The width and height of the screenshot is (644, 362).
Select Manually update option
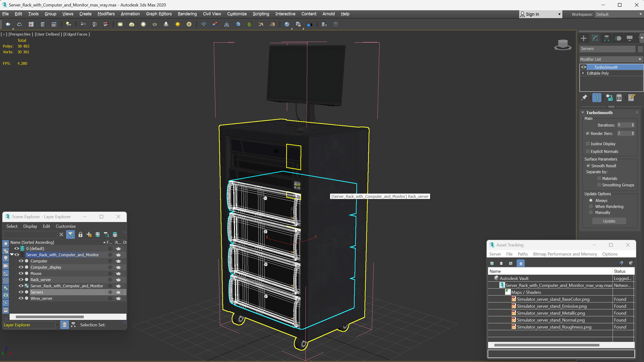[x=591, y=212]
